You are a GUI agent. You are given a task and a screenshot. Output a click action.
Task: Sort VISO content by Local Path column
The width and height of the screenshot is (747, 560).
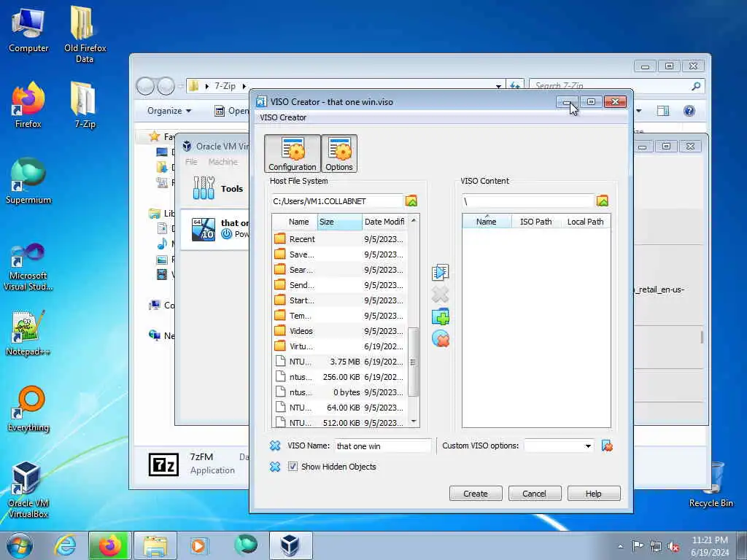click(585, 222)
